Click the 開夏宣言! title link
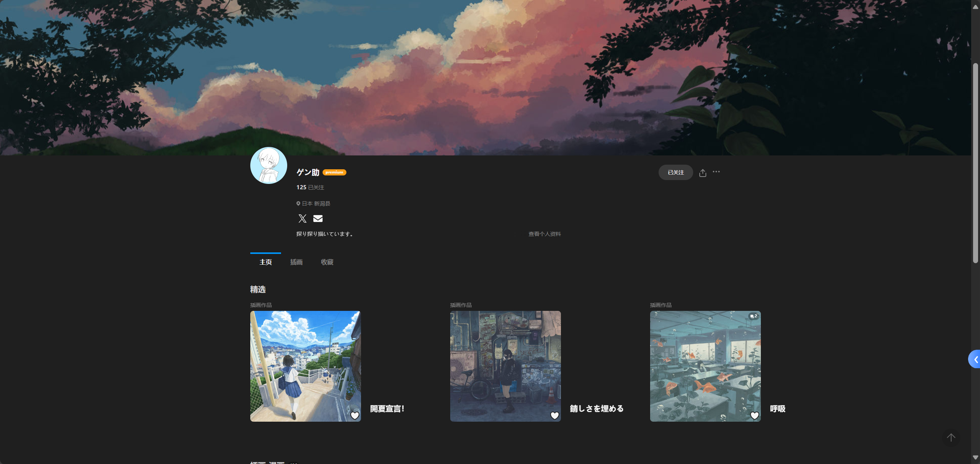The height and width of the screenshot is (464, 980). click(x=387, y=409)
